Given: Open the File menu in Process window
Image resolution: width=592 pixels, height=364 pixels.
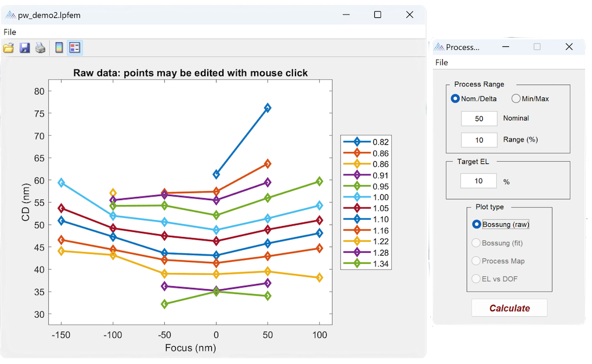Looking at the screenshot, I should pos(441,63).
